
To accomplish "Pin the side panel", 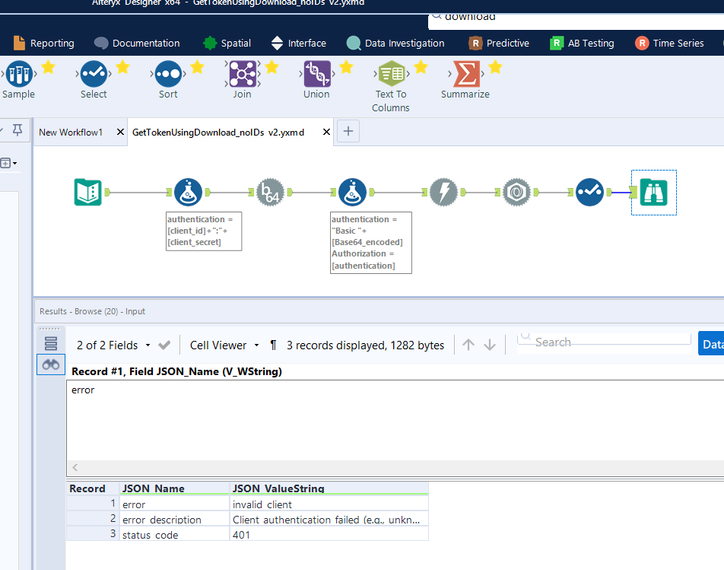I will pos(18,130).
